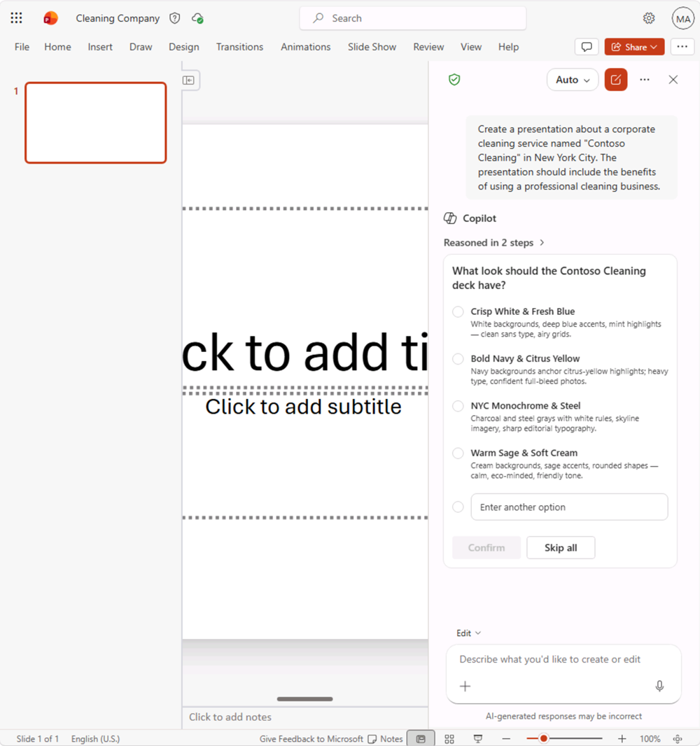Click the Copilot prompt input box

pos(563,674)
